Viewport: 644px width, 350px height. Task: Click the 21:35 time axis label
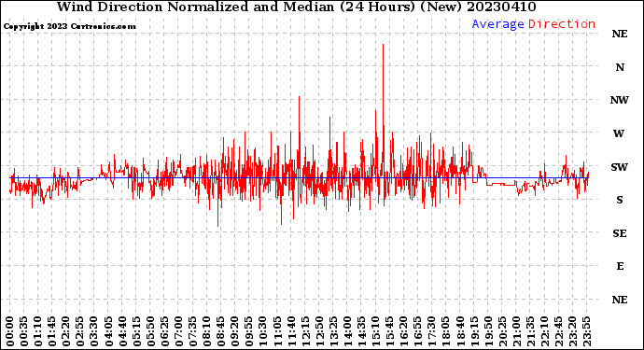tap(531, 331)
